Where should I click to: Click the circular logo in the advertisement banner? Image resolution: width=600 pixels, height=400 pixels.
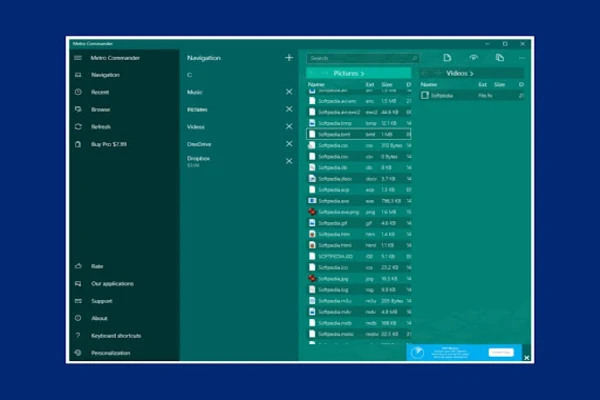tap(417, 353)
